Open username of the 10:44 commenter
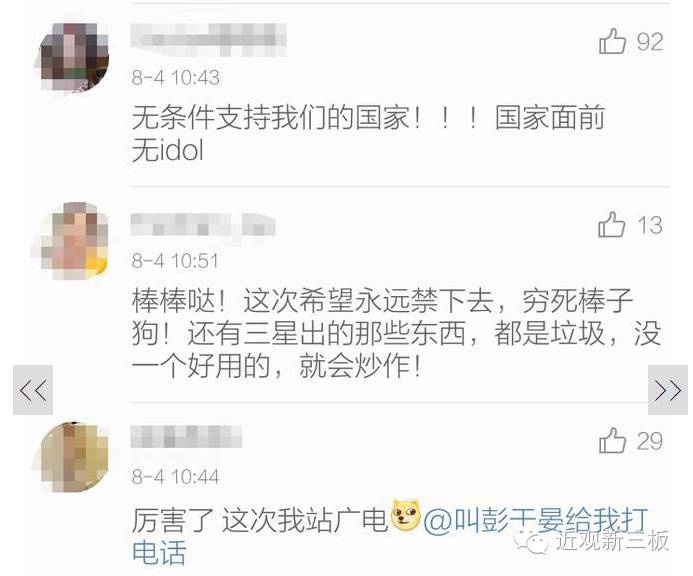 point(186,437)
